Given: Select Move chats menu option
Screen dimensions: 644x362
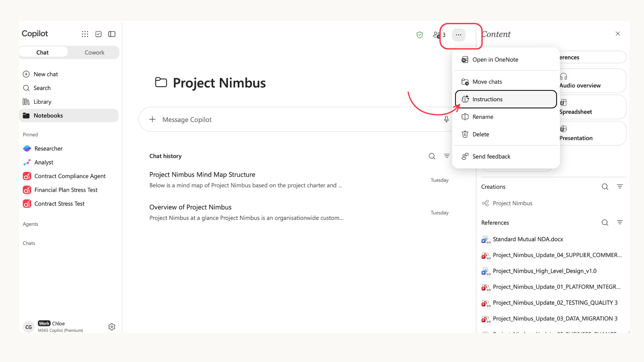Looking at the screenshot, I should point(506,82).
